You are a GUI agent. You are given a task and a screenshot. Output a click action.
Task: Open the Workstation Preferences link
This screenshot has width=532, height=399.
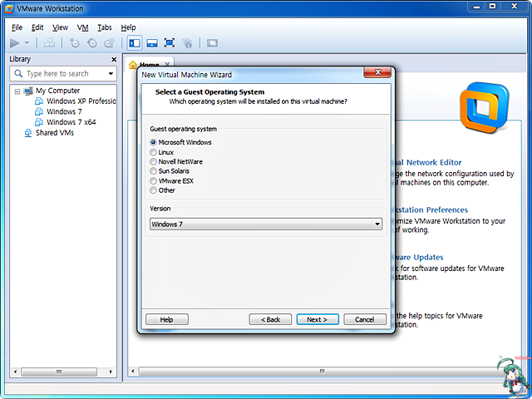431,210
